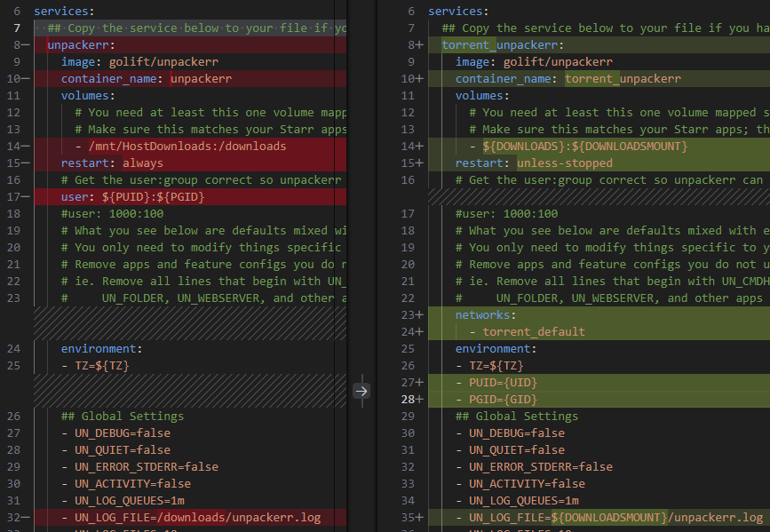Click line number '8+' in right gutter
Screen dimensions: 770x532
[416, 45]
